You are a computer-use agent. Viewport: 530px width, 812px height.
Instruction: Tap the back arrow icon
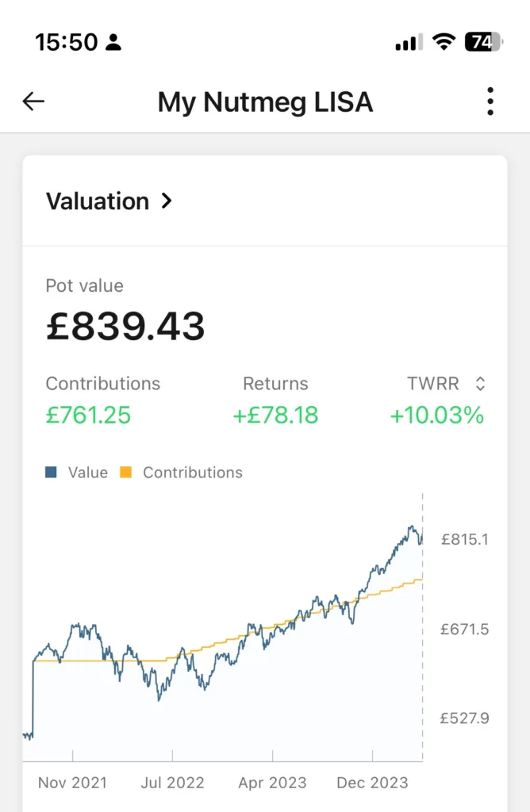33,101
